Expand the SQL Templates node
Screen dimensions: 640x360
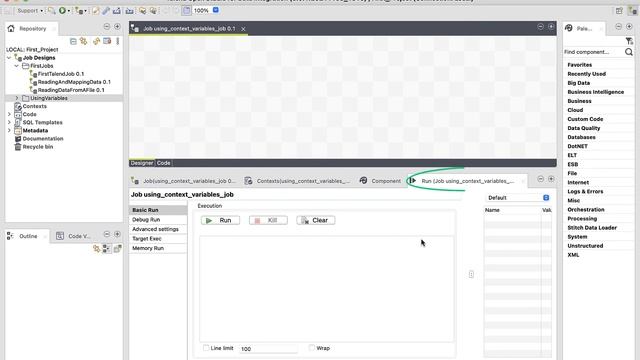(9, 122)
